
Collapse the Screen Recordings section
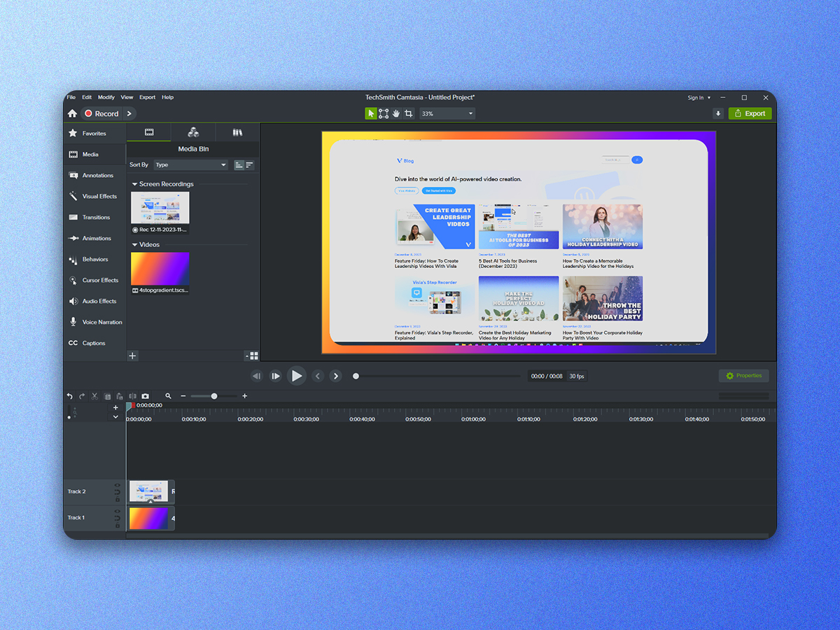click(134, 183)
